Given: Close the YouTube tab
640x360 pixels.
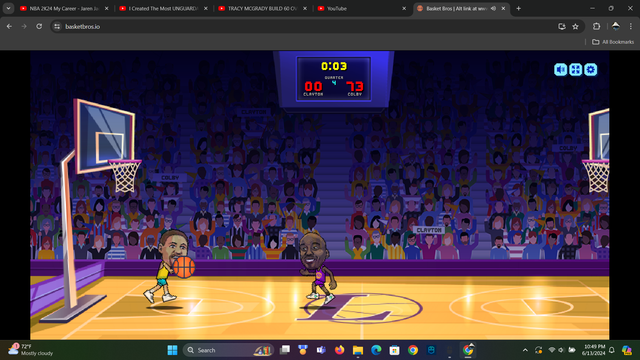Looking at the screenshot, I should pos(404,8).
